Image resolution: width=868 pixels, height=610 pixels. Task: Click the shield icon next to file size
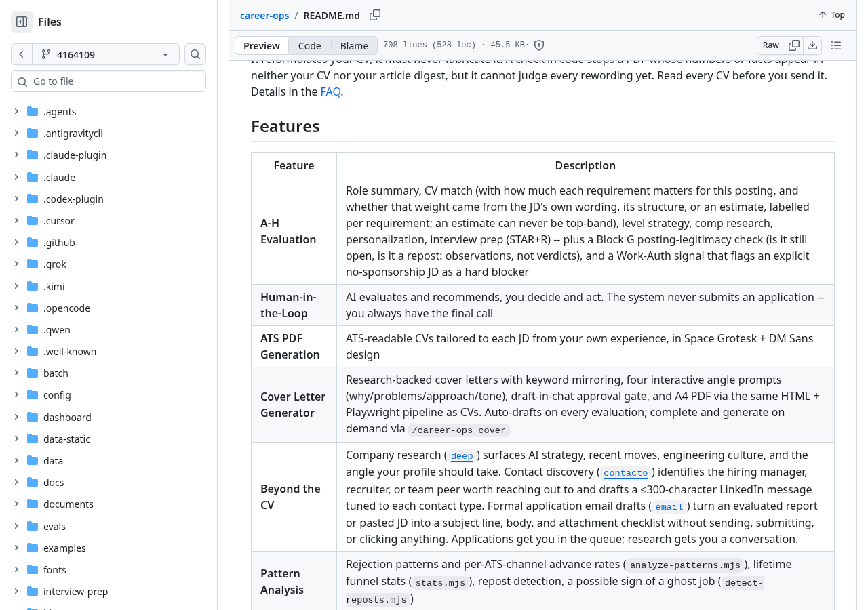tap(539, 45)
